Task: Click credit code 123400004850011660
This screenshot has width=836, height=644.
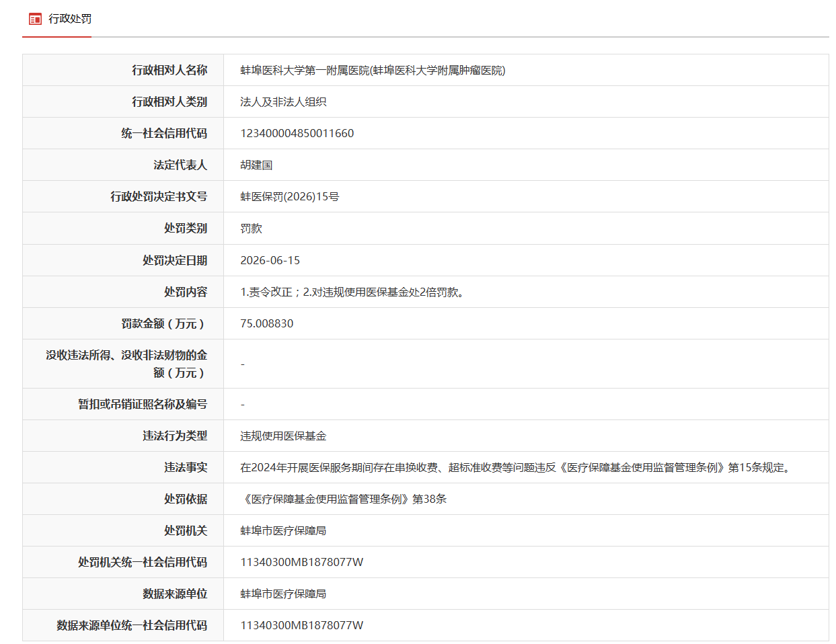Action: [x=297, y=133]
